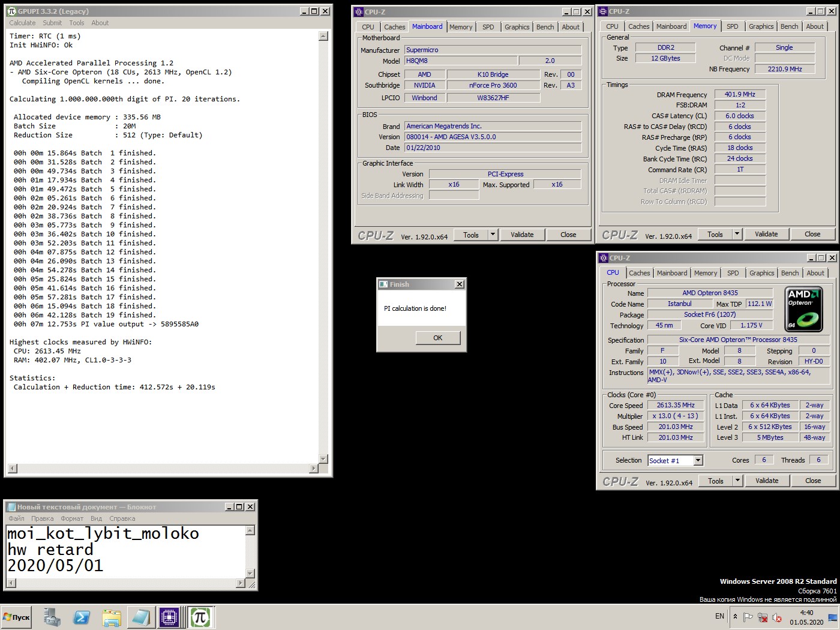The width and height of the screenshot is (840, 630).
Task: Select Bench tab in Mainboard CPU-Z window
Action: [x=545, y=27]
